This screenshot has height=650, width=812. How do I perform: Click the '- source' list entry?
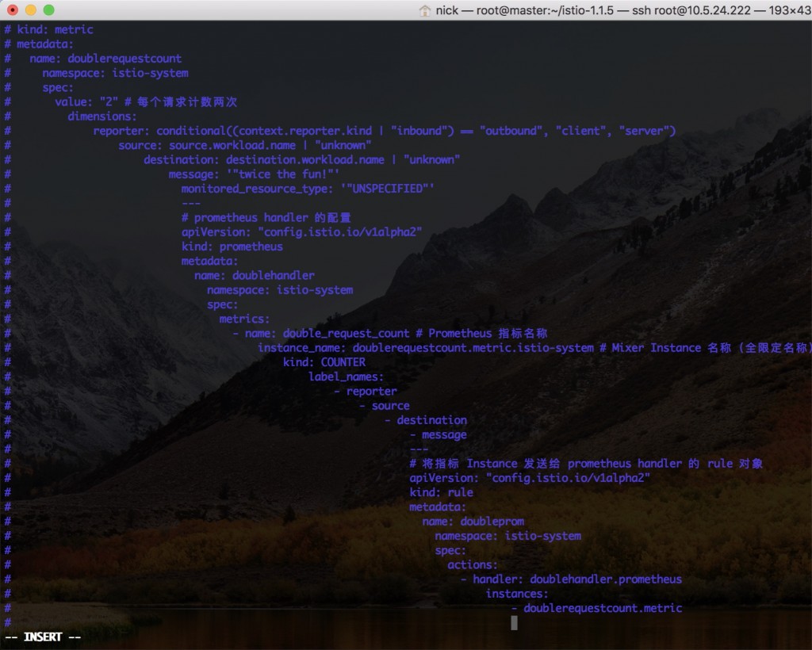pyautogui.click(x=385, y=406)
